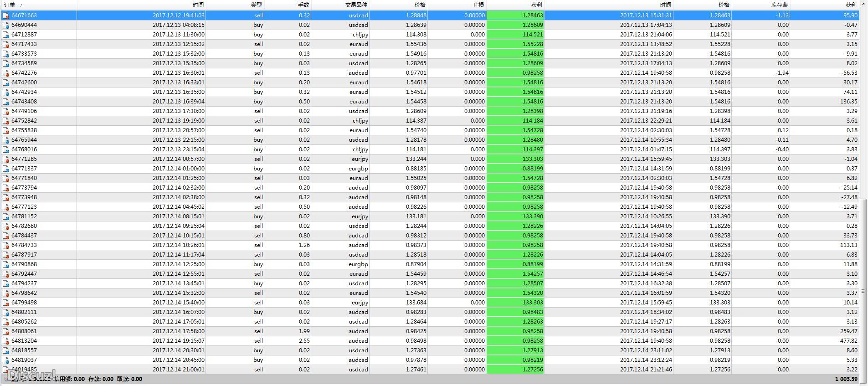Click the open time 2017.12.14 20:45:00

click(179, 360)
